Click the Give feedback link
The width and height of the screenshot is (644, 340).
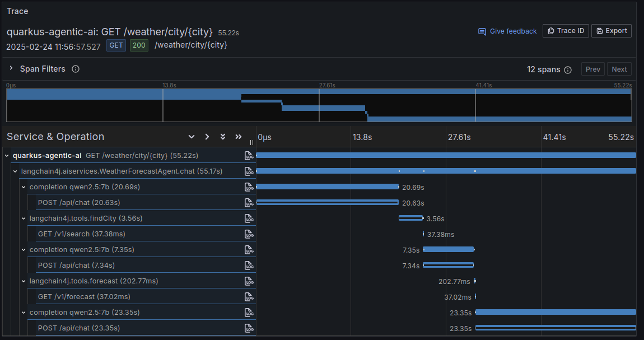[x=508, y=31]
